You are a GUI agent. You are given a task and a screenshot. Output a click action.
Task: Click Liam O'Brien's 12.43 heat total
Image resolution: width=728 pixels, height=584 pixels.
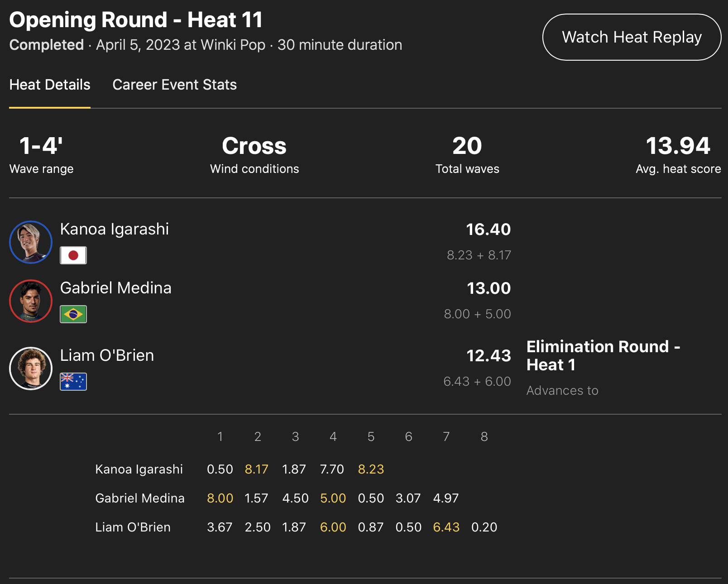pyautogui.click(x=489, y=356)
